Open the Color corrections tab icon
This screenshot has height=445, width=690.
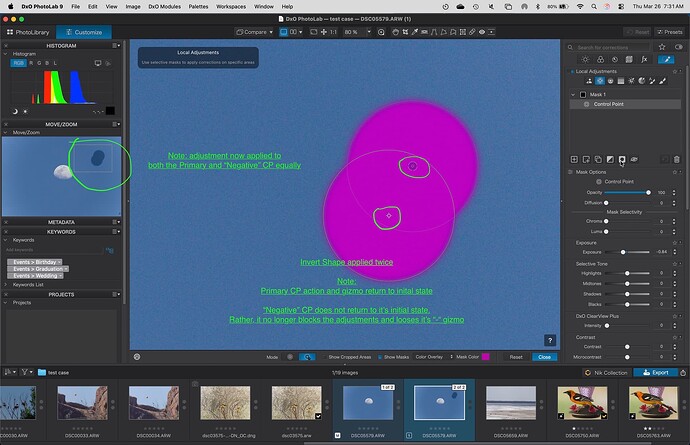pyautogui.click(x=600, y=59)
